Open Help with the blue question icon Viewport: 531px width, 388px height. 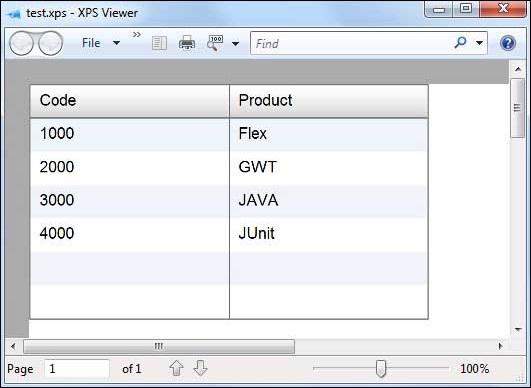[x=508, y=43]
